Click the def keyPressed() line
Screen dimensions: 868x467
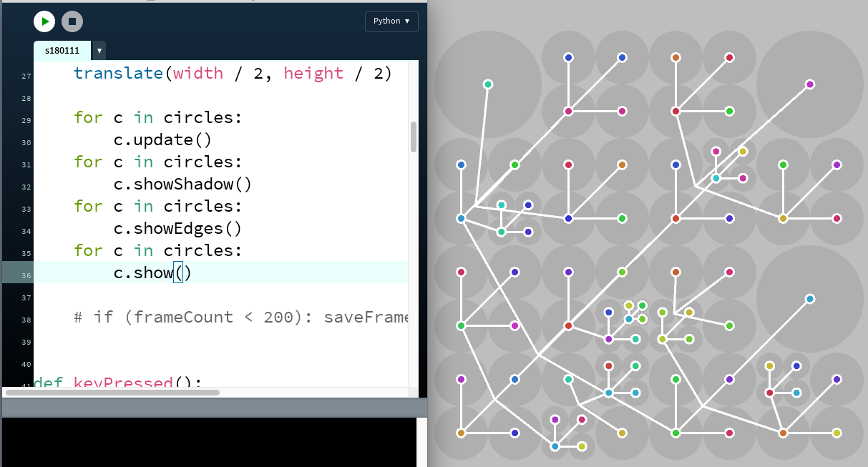coord(118,383)
